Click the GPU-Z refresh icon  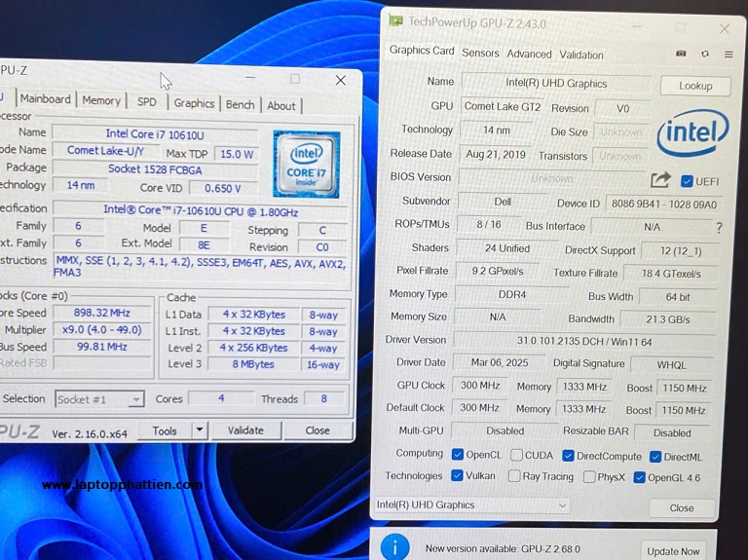(x=704, y=55)
